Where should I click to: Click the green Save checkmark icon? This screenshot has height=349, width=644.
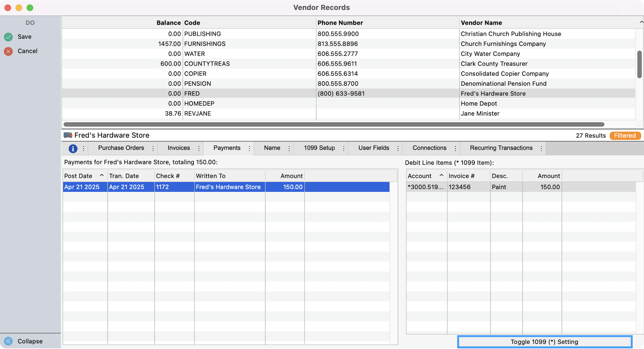click(x=8, y=37)
